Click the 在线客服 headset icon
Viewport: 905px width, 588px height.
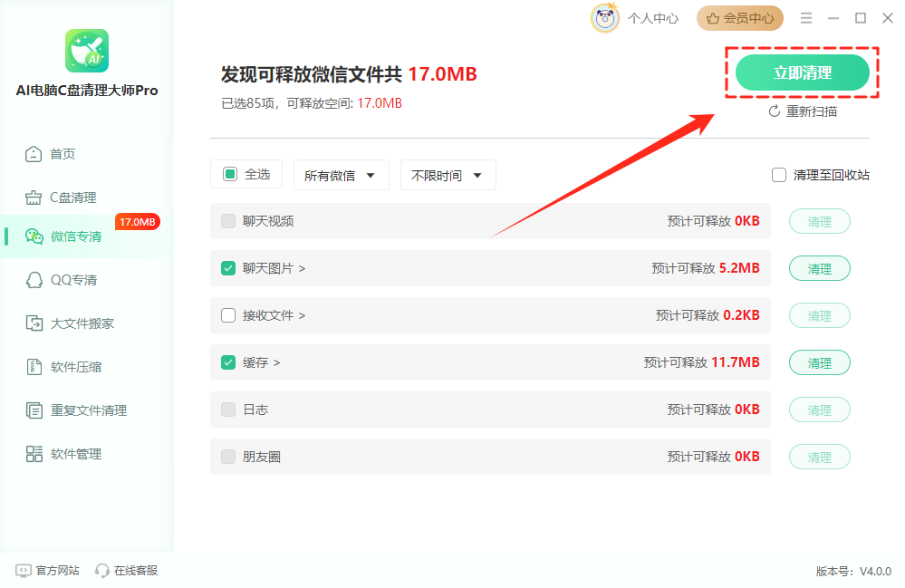click(x=102, y=571)
